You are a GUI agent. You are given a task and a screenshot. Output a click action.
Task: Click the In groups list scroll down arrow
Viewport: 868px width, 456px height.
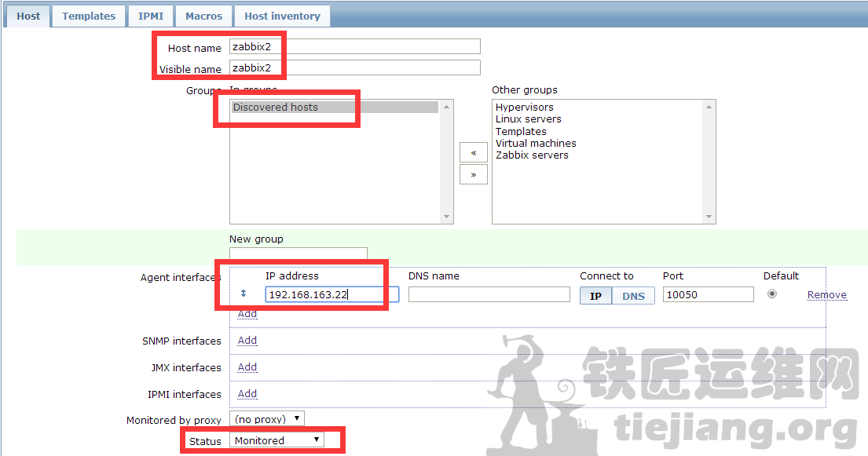click(x=447, y=217)
